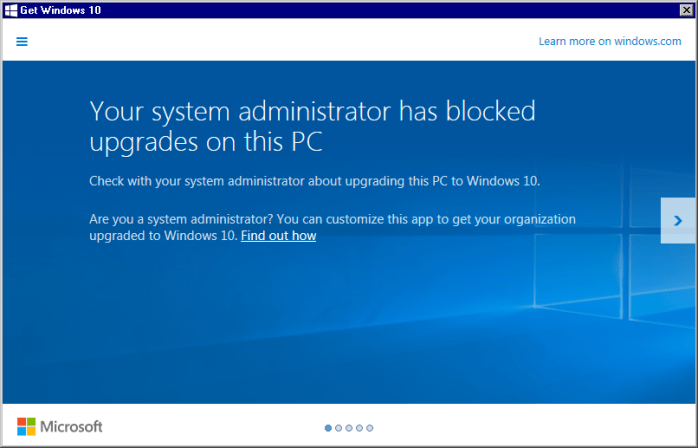Close the Get Windows 10 window
Viewport: 698px width, 448px height.
pos(686,10)
